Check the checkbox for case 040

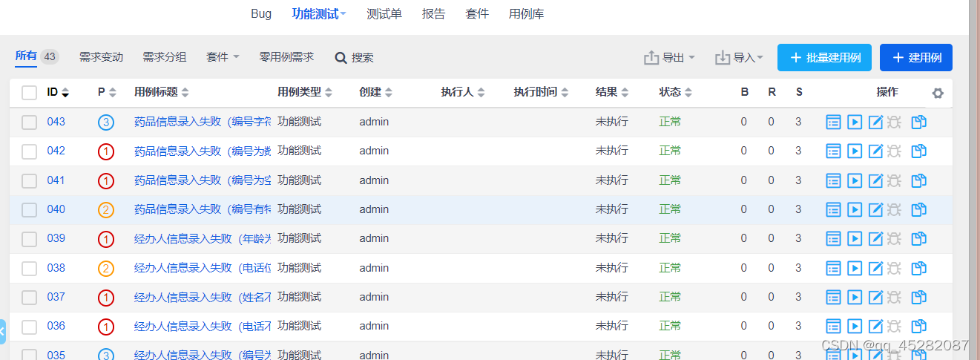[29, 209]
